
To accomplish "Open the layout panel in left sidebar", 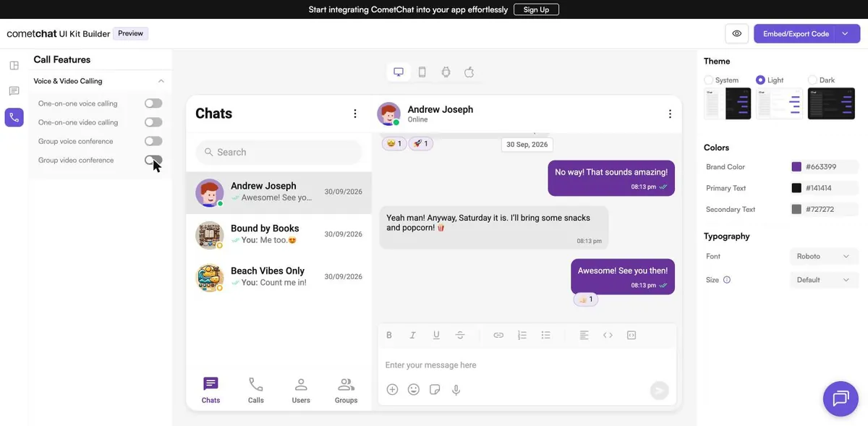I will click(14, 66).
